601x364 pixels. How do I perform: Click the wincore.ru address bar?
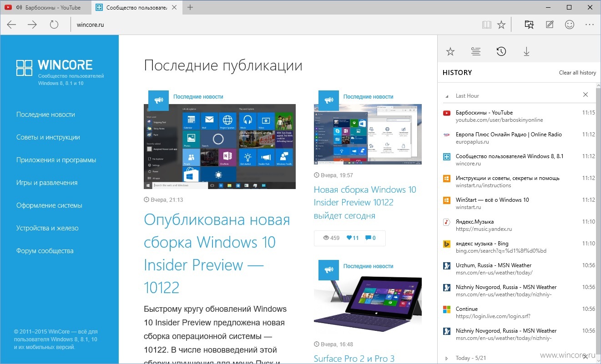point(273,25)
